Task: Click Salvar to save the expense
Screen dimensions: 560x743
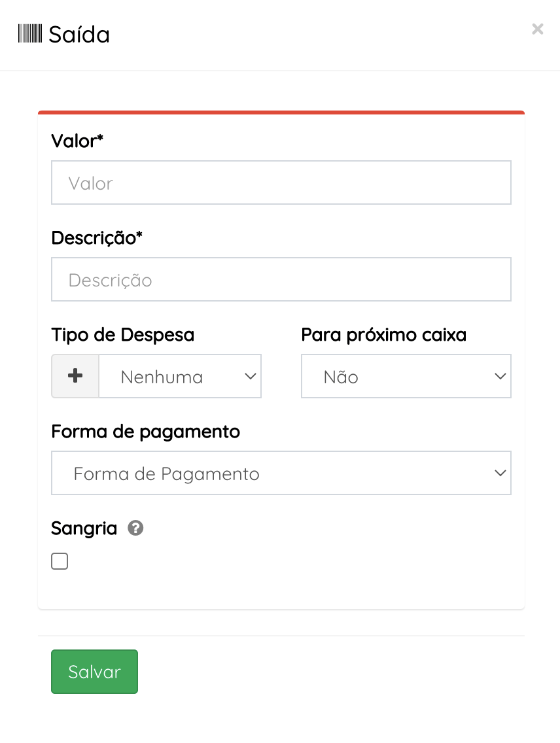Action: [x=94, y=671]
